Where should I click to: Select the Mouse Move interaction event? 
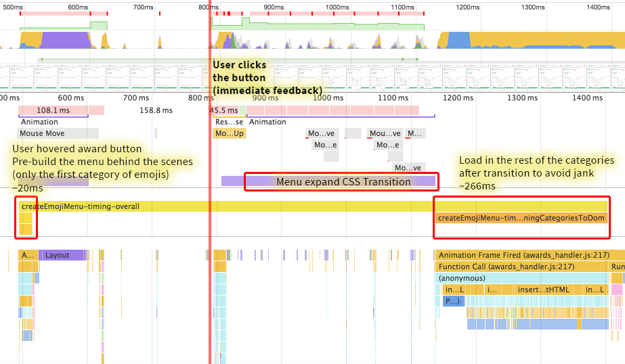[x=58, y=133]
